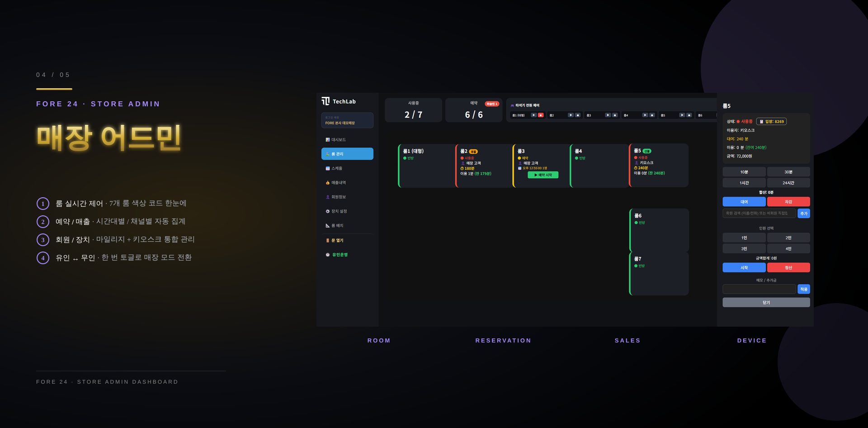Click the 추가 add member button
The image size is (868, 428).
coord(804,213)
